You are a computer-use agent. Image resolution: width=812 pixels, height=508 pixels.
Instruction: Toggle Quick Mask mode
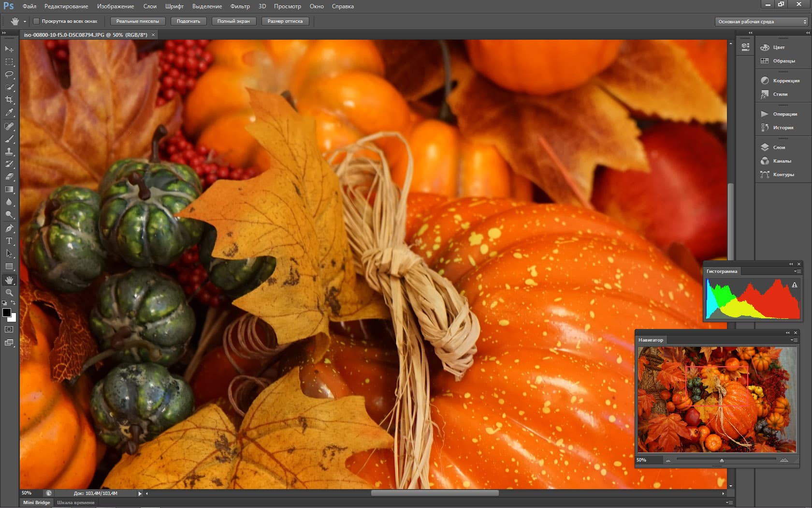click(x=9, y=329)
